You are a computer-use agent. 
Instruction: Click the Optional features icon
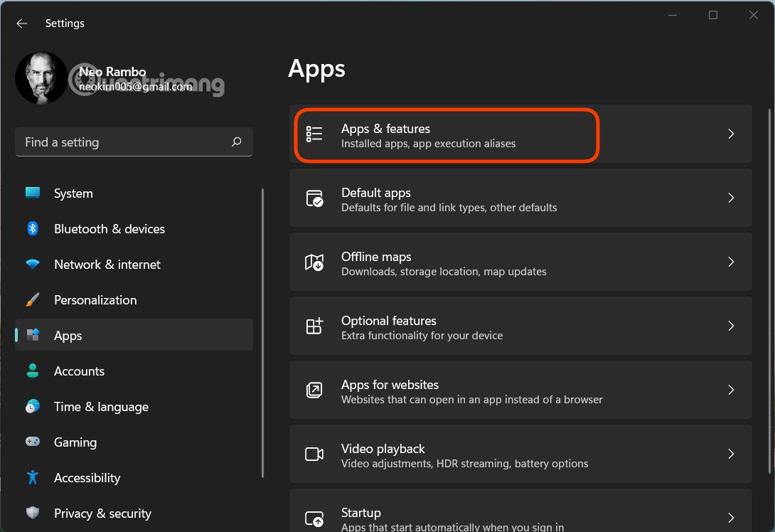314,325
